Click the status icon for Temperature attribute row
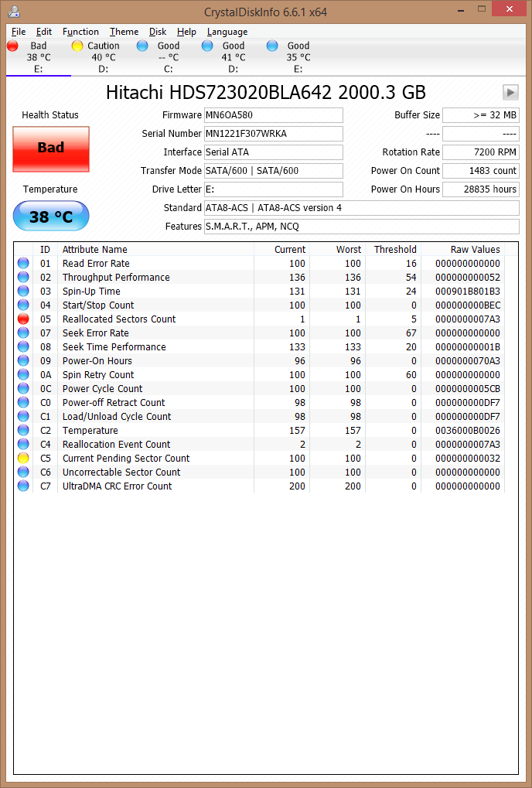The width and height of the screenshot is (532, 788). 23,430
